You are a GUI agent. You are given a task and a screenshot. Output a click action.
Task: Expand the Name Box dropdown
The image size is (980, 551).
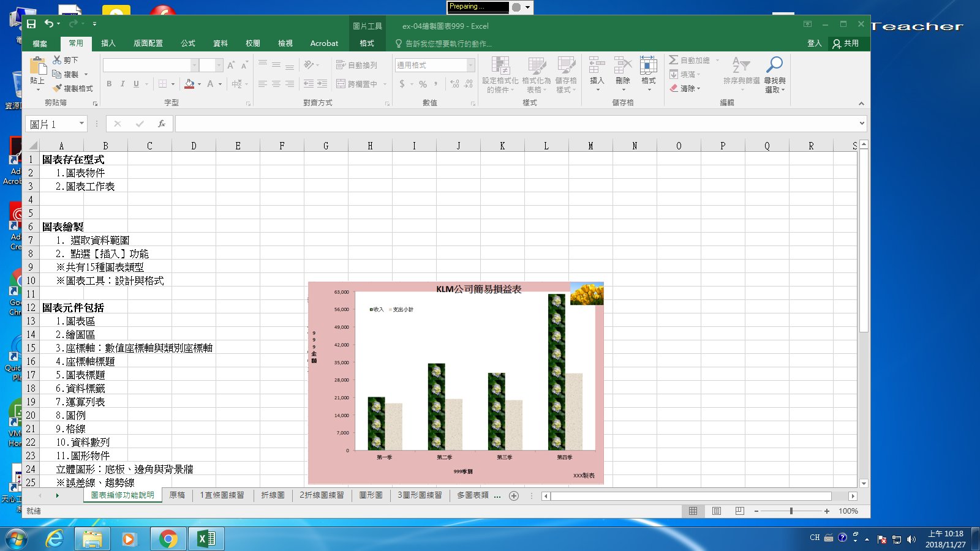pyautogui.click(x=81, y=124)
